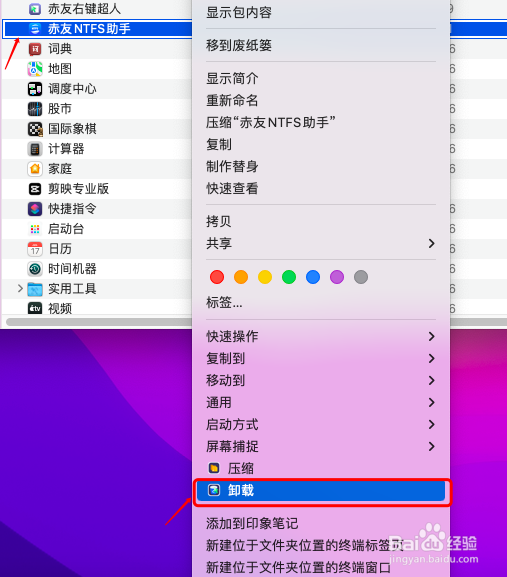Viewport: 507px width, 577px height.
Task: Apply the green tag color
Action: click(289, 277)
